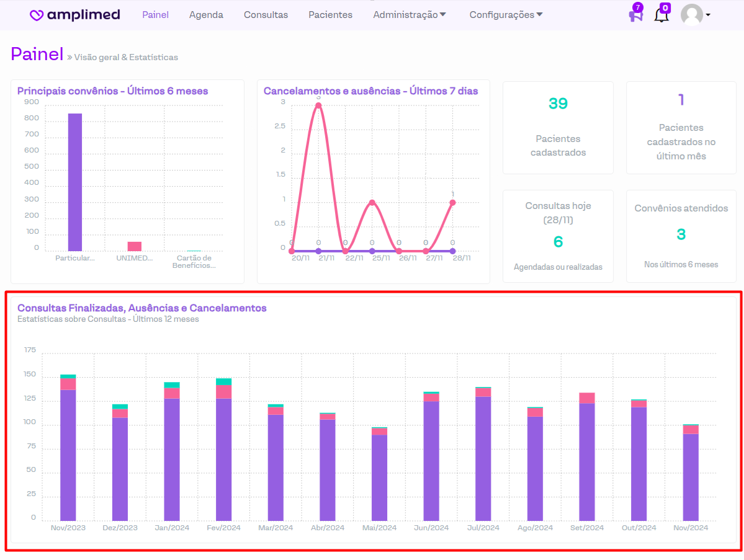This screenshot has width=744, height=560.
Task: Navigate to the Pacientes section
Action: pyautogui.click(x=330, y=15)
